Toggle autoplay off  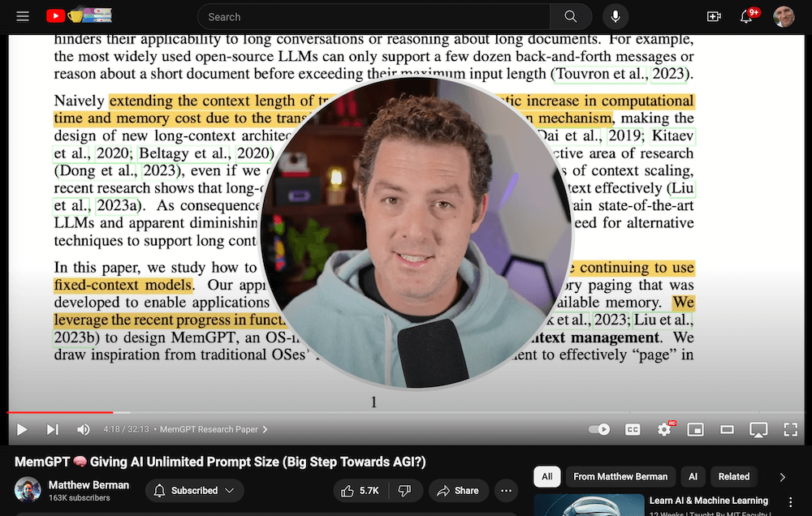click(598, 429)
